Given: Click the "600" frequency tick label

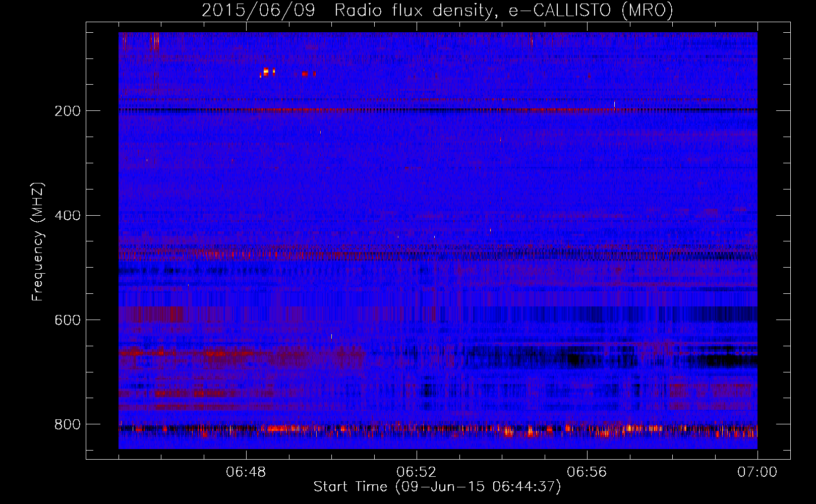Looking at the screenshot, I should 67,321.
